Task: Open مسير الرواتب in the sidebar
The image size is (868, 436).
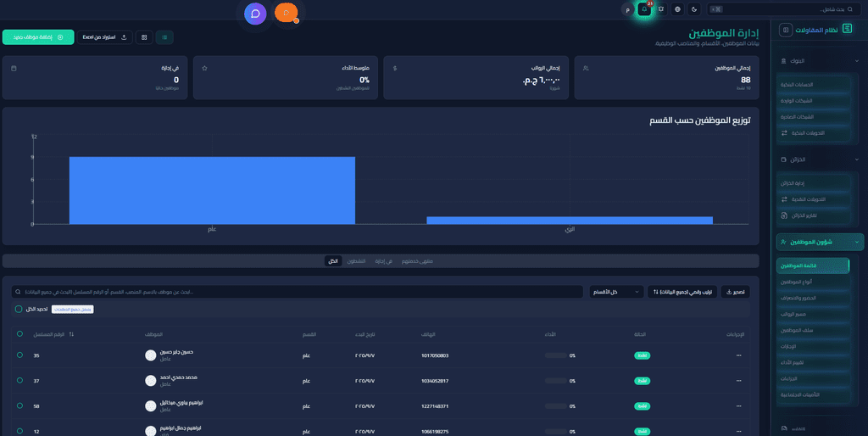Action: [x=813, y=314]
